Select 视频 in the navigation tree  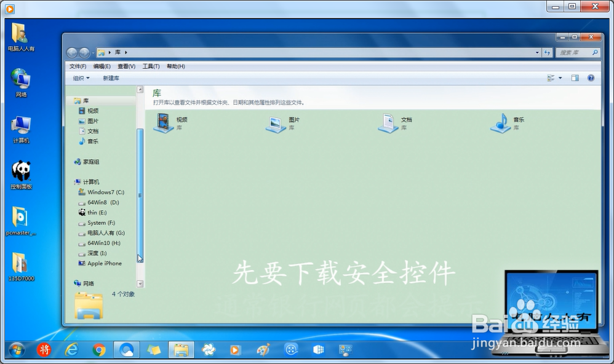point(89,111)
